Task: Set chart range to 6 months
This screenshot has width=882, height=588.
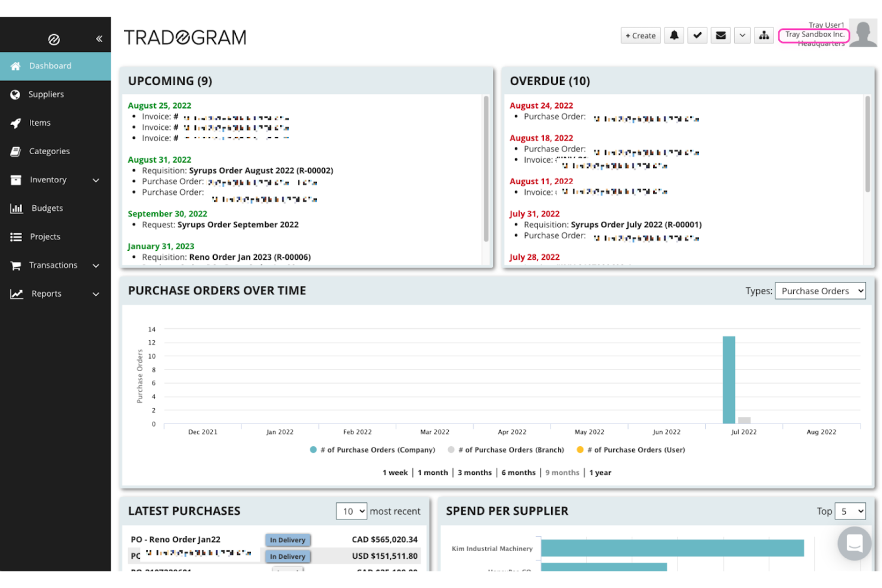Action: (x=518, y=473)
